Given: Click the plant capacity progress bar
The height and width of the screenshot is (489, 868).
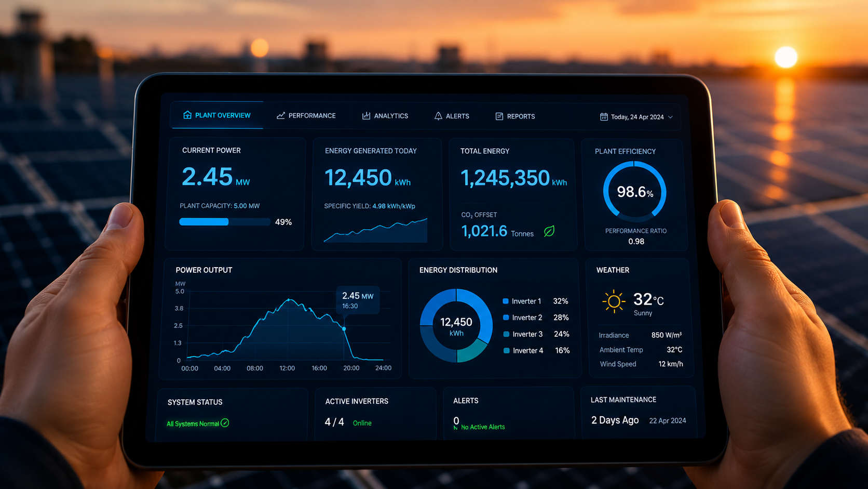Looking at the screenshot, I should point(225,222).
